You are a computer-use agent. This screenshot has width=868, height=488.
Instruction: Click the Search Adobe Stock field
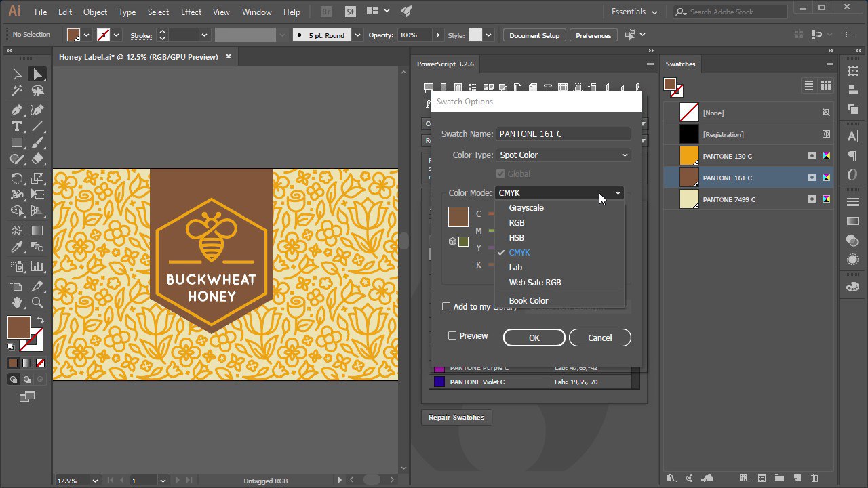pos(730,12)
